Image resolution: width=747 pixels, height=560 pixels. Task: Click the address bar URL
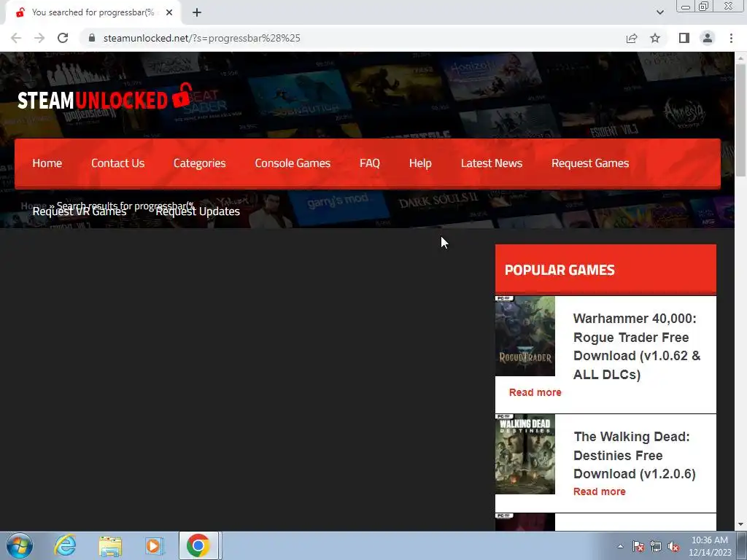[x=201, y=38]
